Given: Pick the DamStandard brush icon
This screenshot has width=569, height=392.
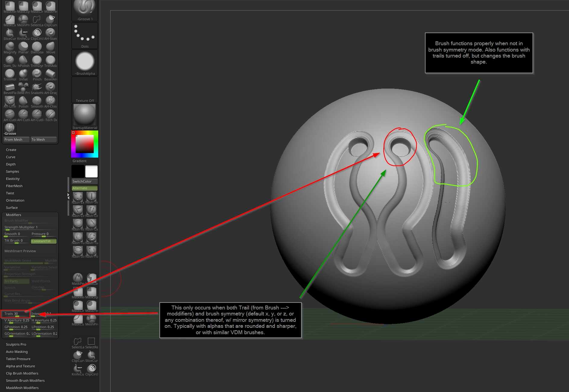Looking at the screenshot, I should coord(37,48).
